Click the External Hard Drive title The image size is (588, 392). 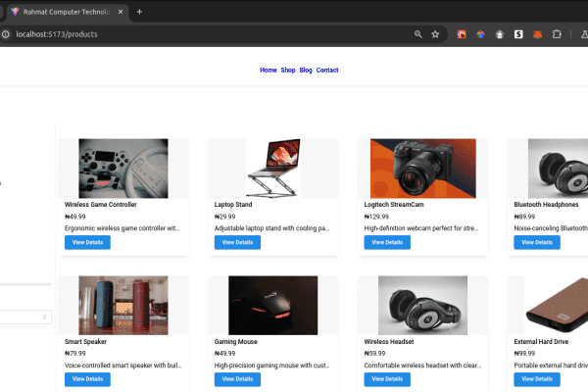click(x=541, y=342)
